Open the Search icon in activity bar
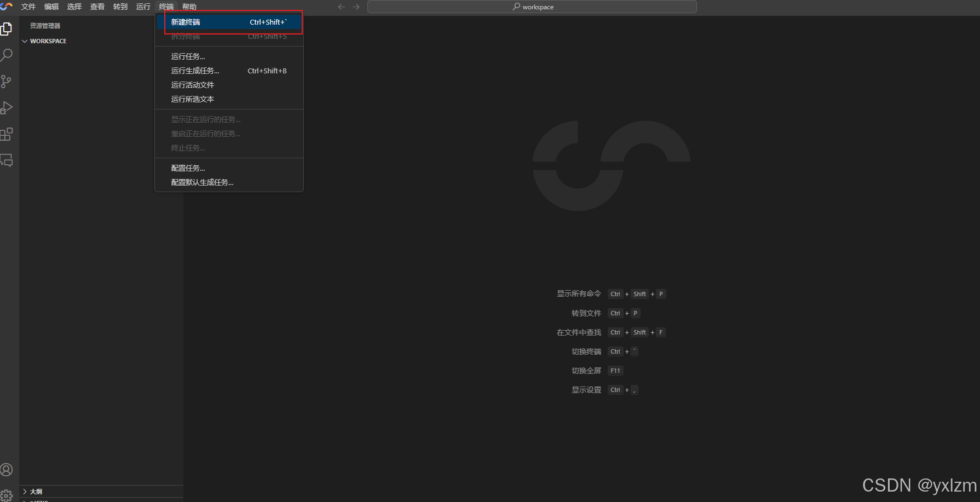 coord(7,55)
